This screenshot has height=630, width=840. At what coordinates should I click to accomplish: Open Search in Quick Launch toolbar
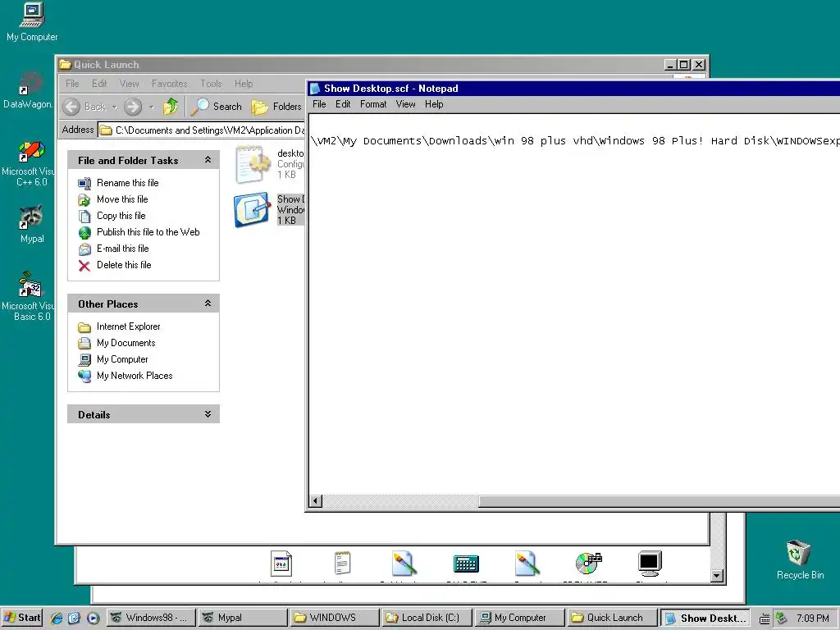(x=217, y=107)
